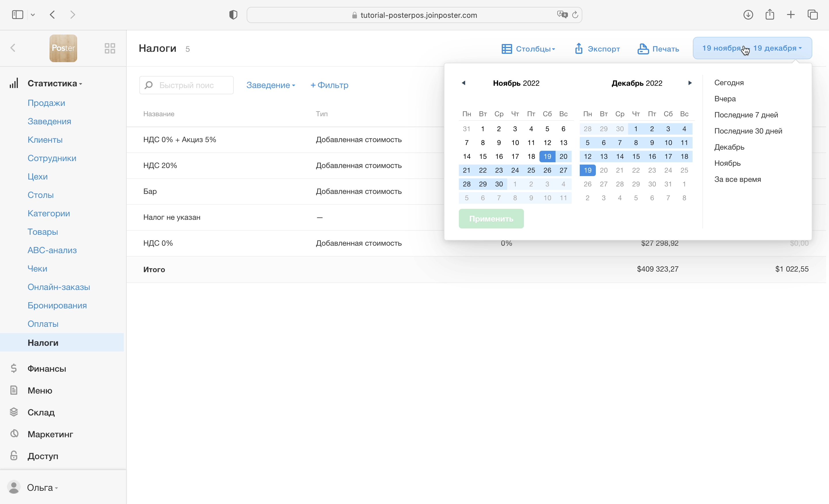Screen dimensions: 829x504
Task: Go to next month arrow
Action: click(690, 83)
